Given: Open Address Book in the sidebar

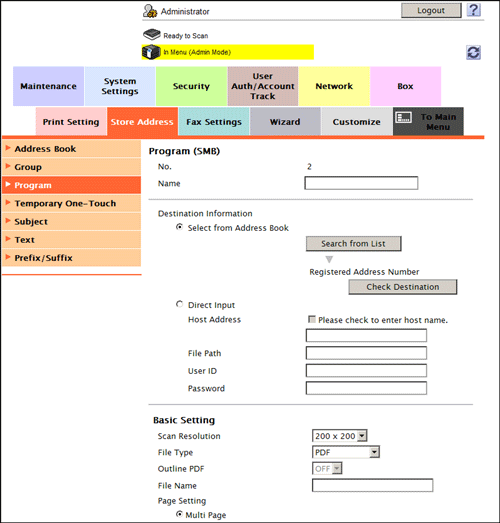Looking at the screenshot, I should coord(71,149).
